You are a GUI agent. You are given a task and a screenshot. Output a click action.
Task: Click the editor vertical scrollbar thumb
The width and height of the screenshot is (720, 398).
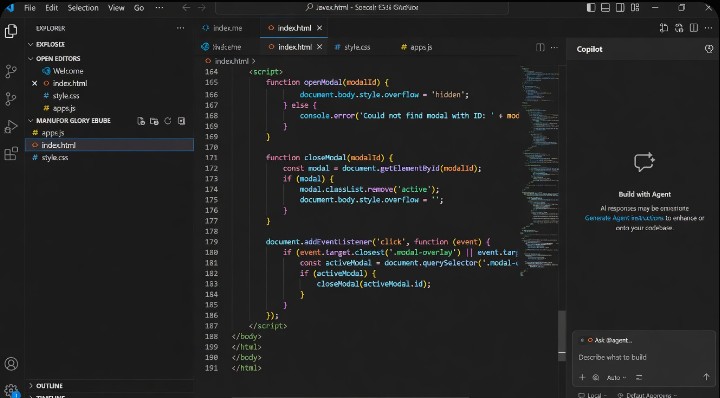(562, 336)
